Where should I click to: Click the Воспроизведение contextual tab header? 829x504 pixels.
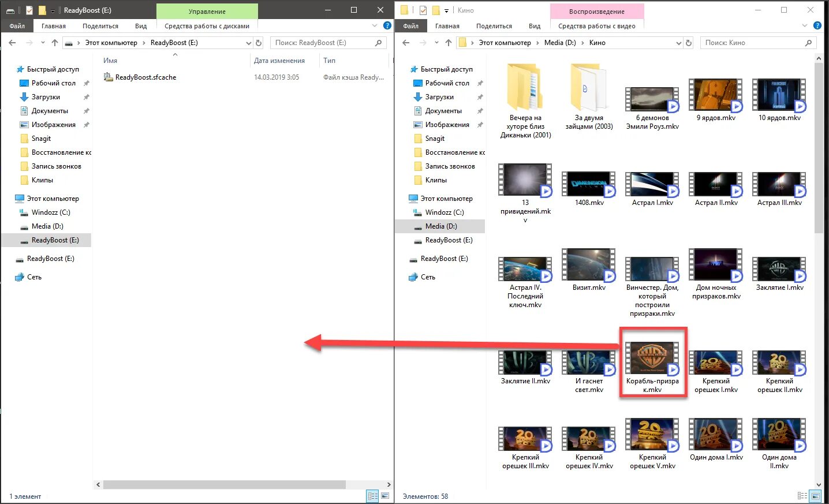tap(596, 11)
